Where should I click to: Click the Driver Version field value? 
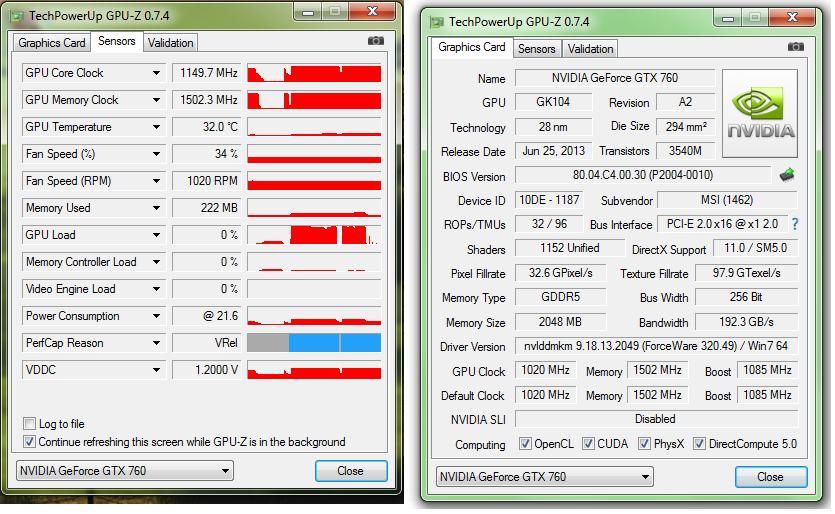pyautogui.click(x=656, y=346)
